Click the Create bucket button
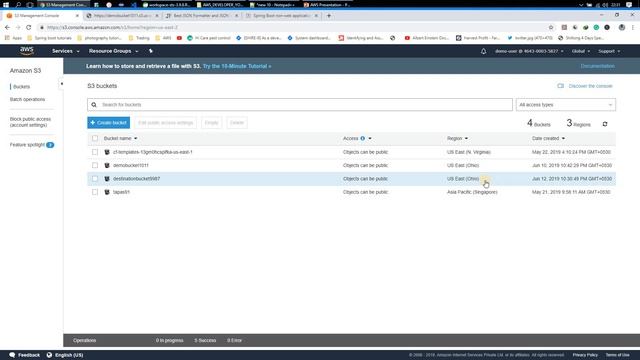The height and width of the screenshot is (360, 640). click(109, 123)
